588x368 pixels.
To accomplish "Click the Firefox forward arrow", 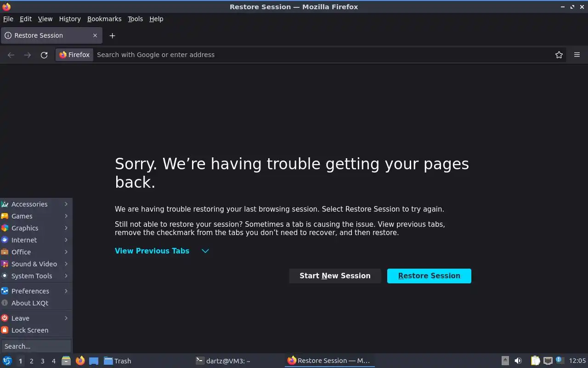I will (28, 55).
